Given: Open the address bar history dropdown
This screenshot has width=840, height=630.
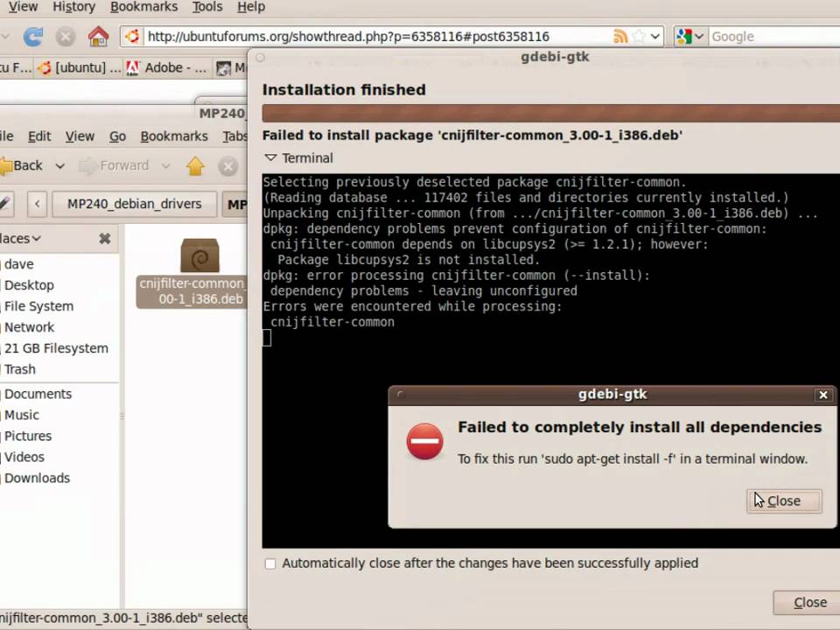Looking at the screenshot, I should tap(655, 37).
